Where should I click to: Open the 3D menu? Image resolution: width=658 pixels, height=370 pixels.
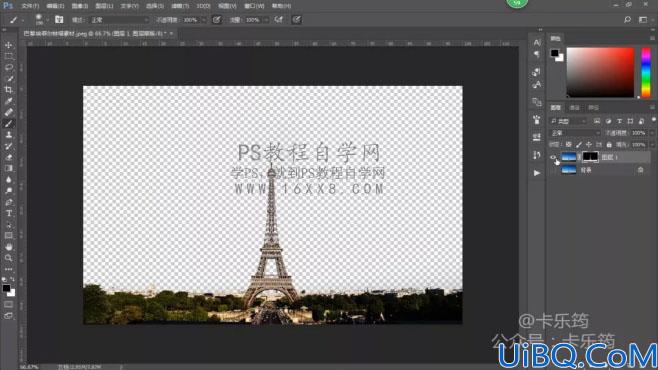click(x=204, y=6)
